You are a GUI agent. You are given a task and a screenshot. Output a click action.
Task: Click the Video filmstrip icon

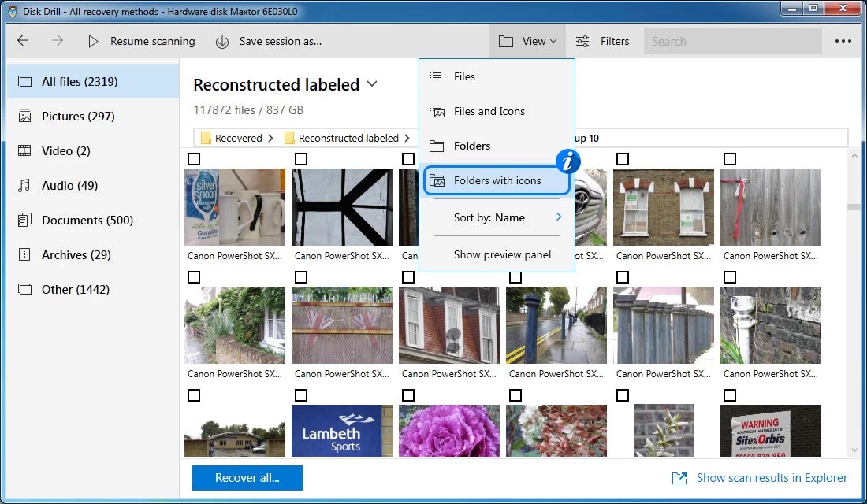click(x=24, y=150)
